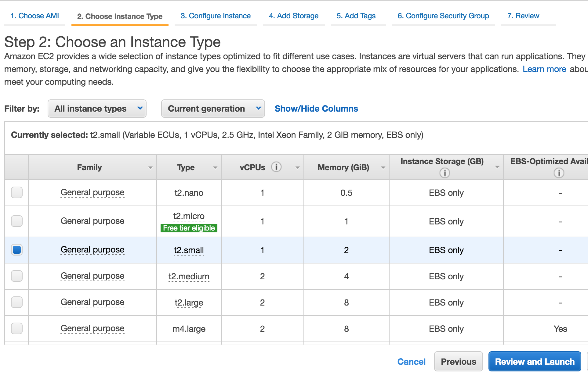Image resolution: width=588 pixels, height=383 pixels.
Task: Click the Review and Launch button
Action: 535,362
